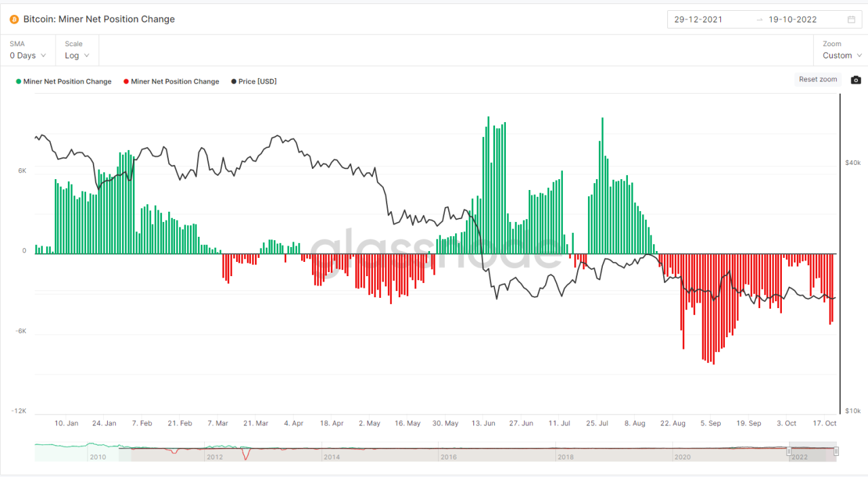Open the calendar date picker icon
The width and height of the screenshot is (868, 477).
tap(851, 19)
